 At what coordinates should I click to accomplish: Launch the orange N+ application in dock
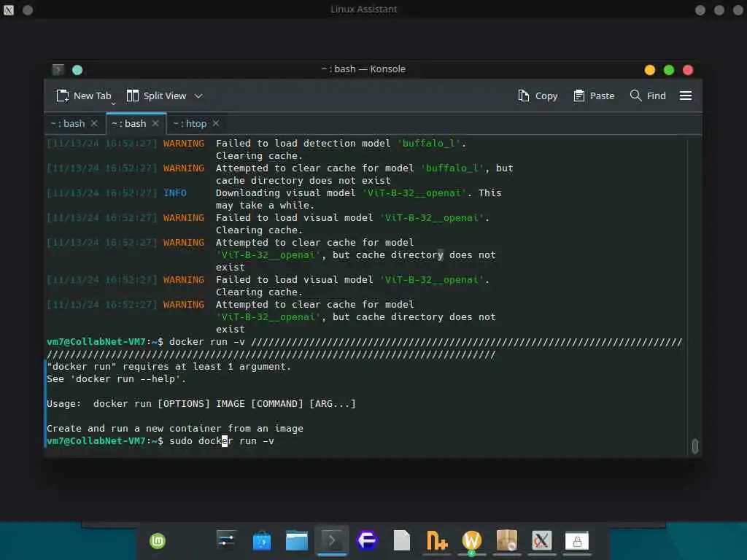437,541
